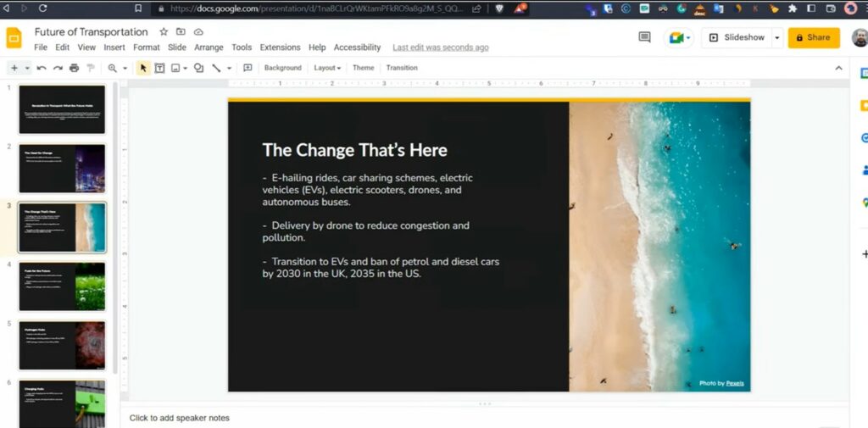This screenshot has width=868, height=428.
Task: Open browser extensions puzzle icon
Action: point(793,8)
